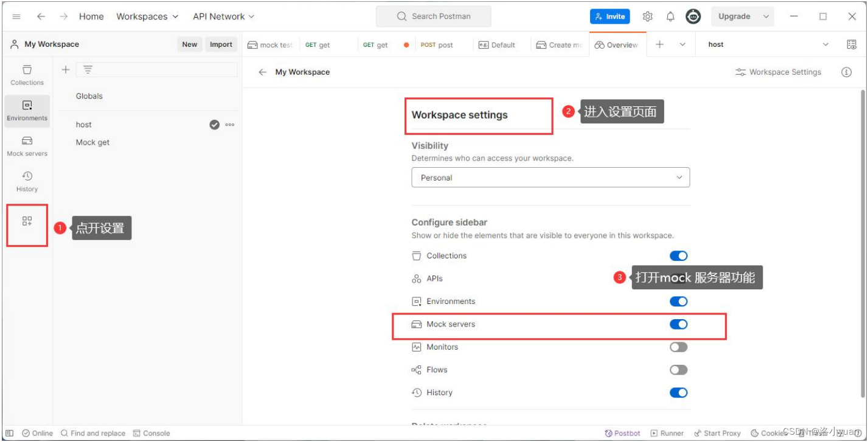Create a new environment with plus icon

point(66,70)
